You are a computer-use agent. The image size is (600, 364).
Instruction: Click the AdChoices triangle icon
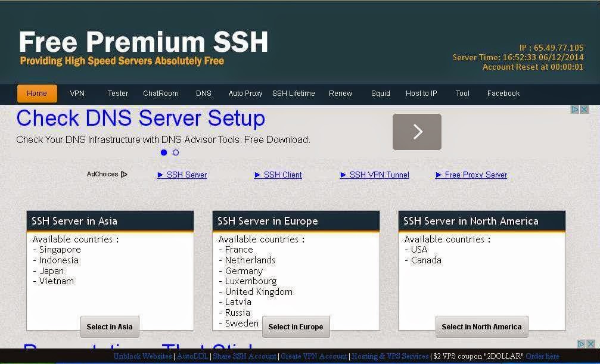pos(123,174)
